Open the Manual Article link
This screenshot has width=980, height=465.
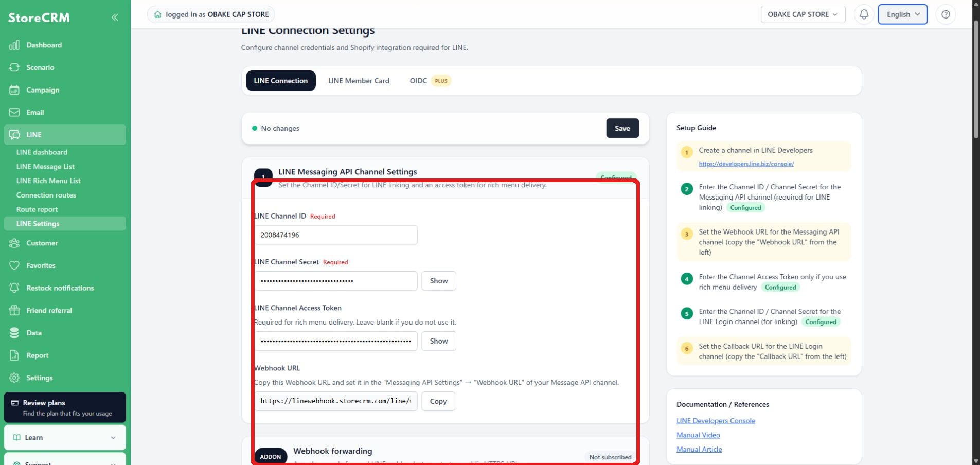[699, 450]
